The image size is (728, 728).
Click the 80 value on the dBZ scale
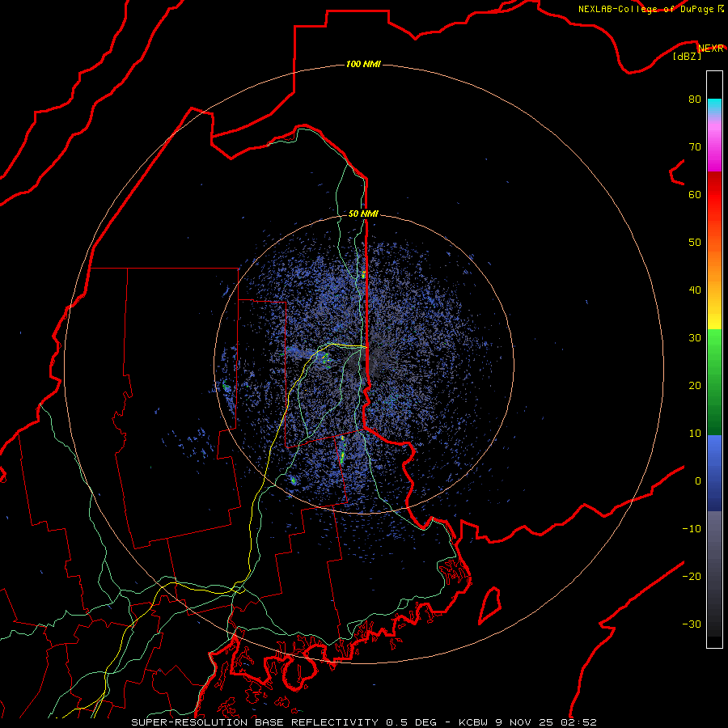point(695,99)
